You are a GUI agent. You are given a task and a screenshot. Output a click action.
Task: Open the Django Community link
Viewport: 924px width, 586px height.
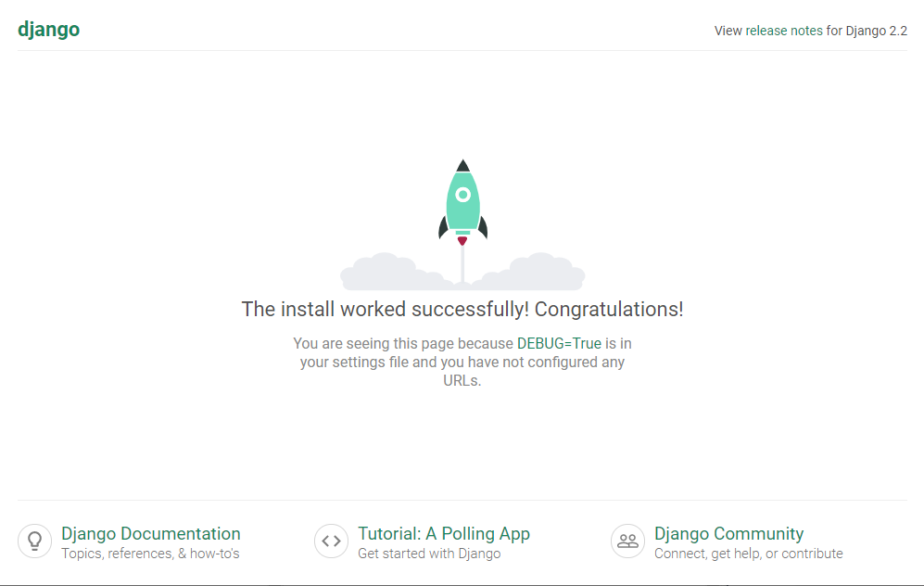pos(728,533)
